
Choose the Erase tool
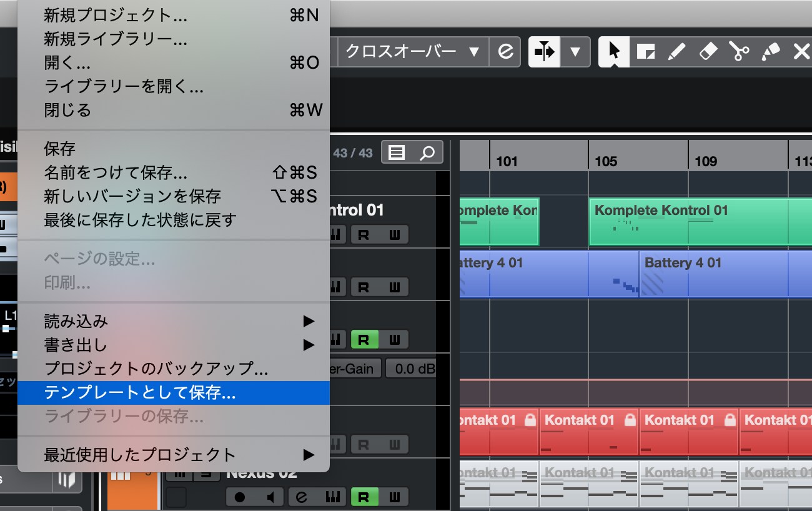tap(708, 51)
